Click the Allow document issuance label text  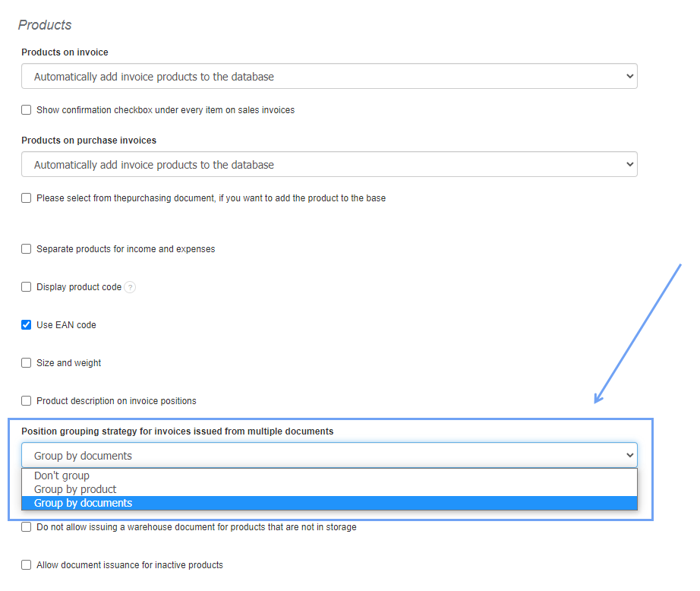[x=129, y=565]
